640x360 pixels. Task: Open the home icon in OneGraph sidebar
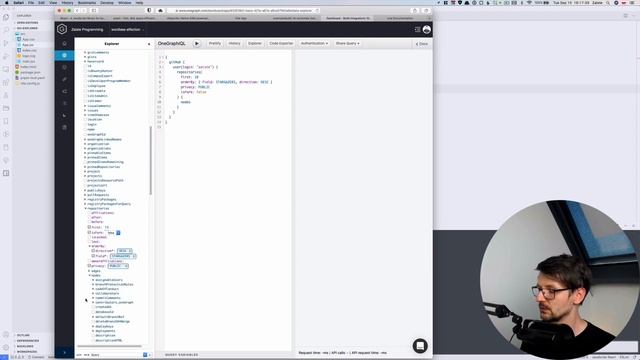pos(64,43)
